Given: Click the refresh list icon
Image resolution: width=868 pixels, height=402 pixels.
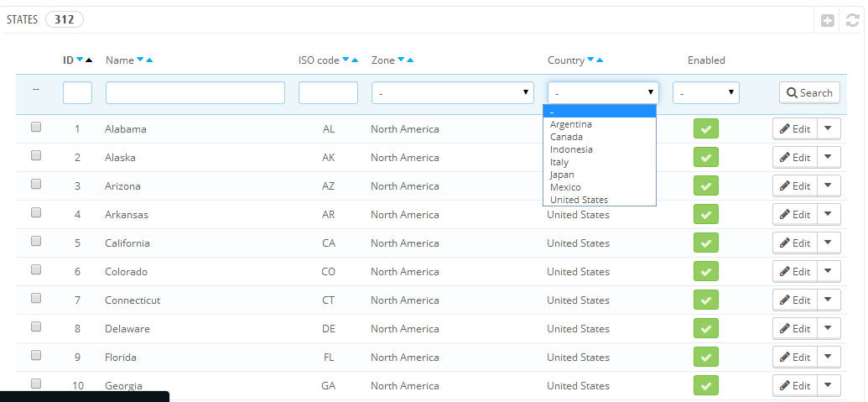Looking at the screenshot, I should click(x=853, y=21).
